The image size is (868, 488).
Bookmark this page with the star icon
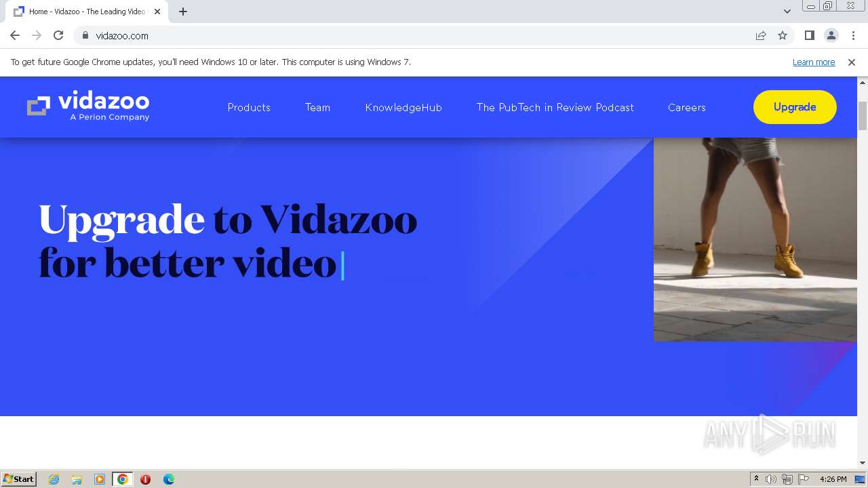click(x=783, y=35)
